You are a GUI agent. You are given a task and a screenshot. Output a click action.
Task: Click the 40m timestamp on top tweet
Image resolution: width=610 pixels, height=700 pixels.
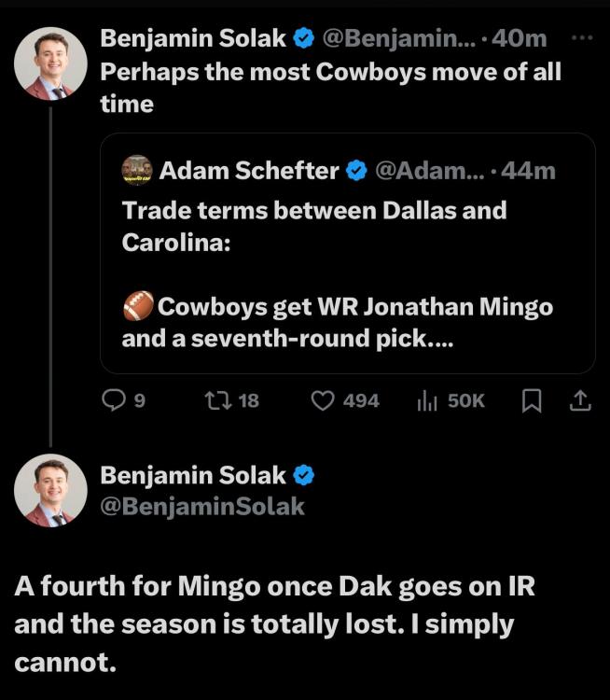525,38
